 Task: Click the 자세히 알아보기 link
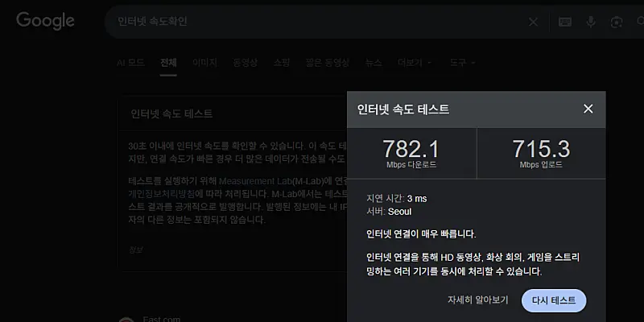coord(478,300)
